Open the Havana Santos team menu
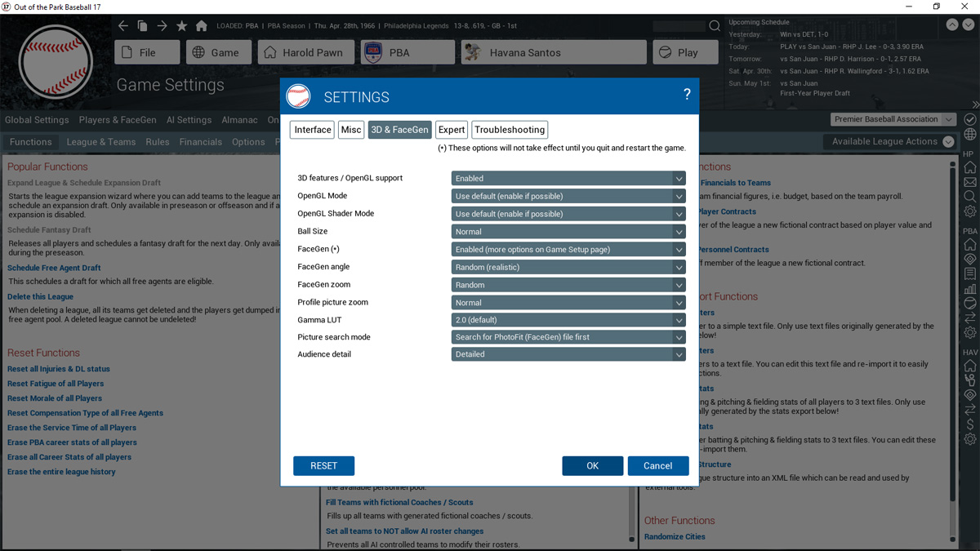Screen dimensions: 980x551 tap(553, 52)
